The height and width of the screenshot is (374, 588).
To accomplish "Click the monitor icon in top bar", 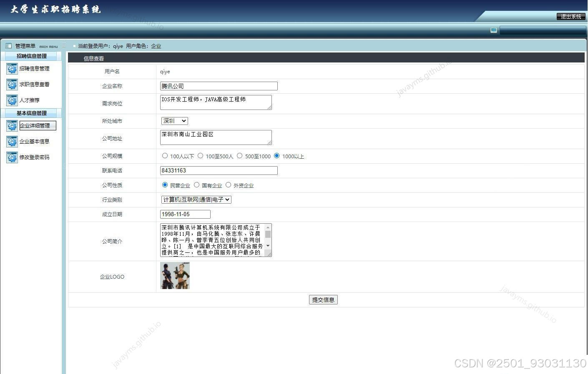I will [494, 30].
